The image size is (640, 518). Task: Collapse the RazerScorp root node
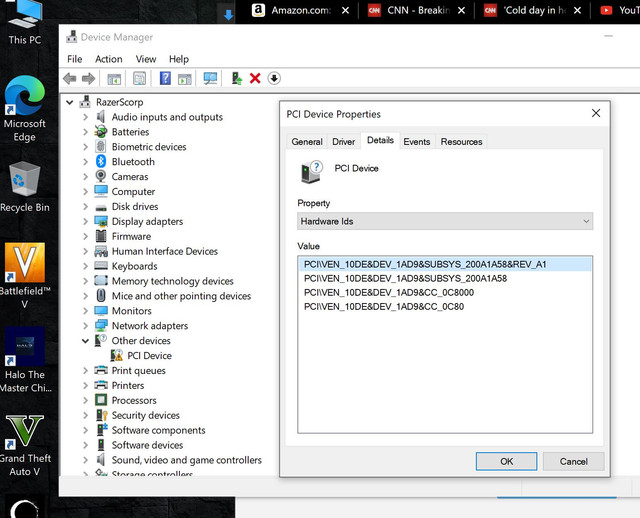70,102
